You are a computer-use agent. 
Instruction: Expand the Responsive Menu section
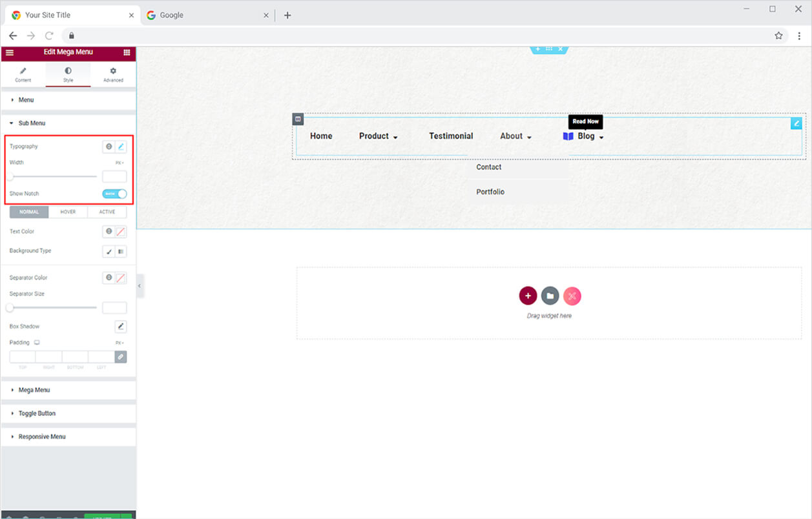42,436
